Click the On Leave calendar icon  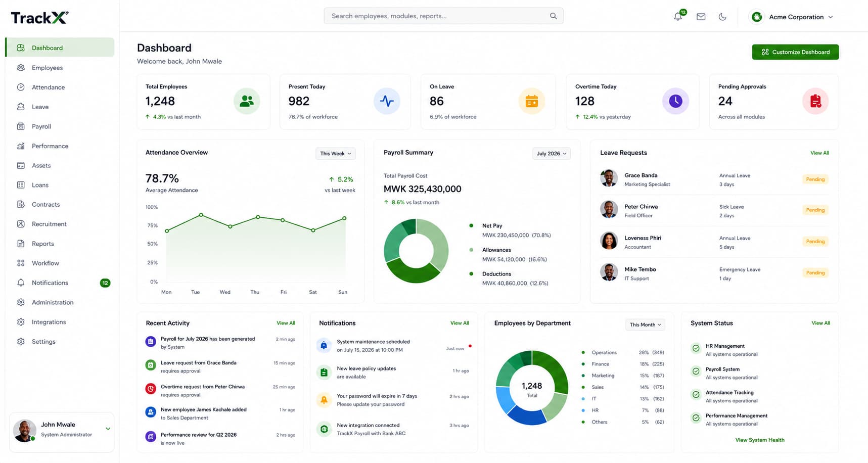[x=531, y=101]
